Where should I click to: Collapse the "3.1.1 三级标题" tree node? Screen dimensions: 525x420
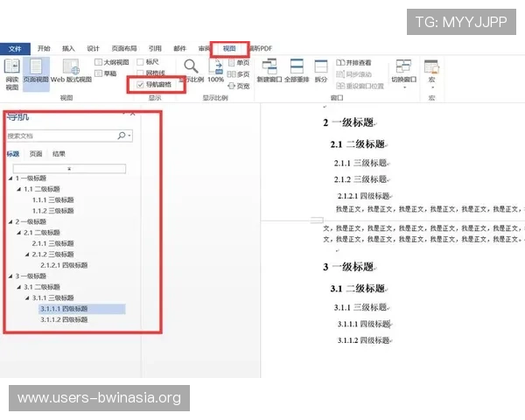tap(27, 298)
